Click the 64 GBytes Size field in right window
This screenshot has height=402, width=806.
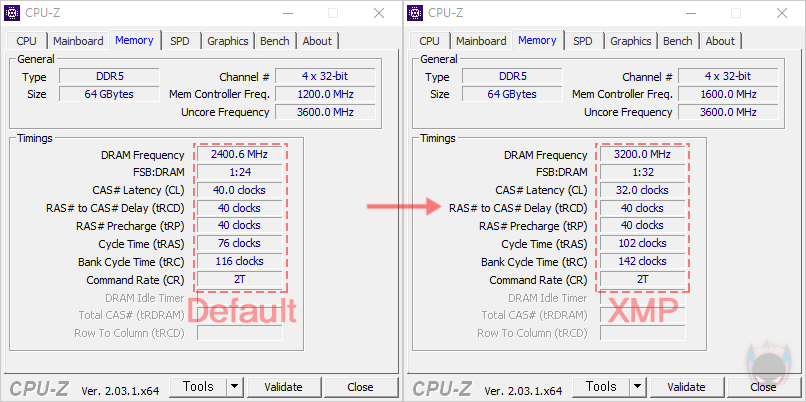pyautogui.click(x=512, y=95)
